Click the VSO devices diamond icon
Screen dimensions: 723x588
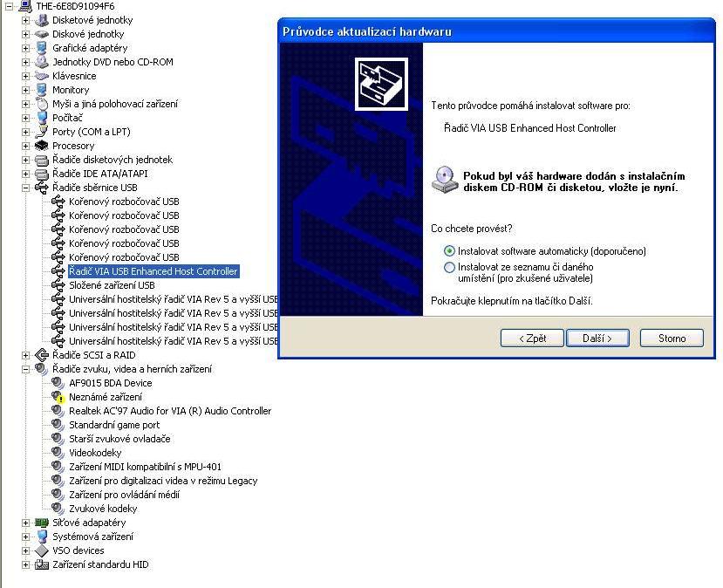click(x=42, y=550)
